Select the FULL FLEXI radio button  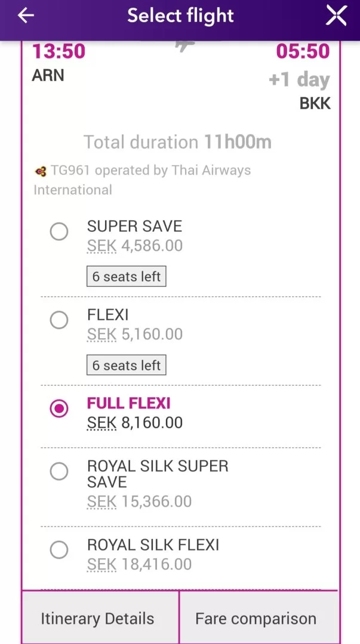point(59,408)
